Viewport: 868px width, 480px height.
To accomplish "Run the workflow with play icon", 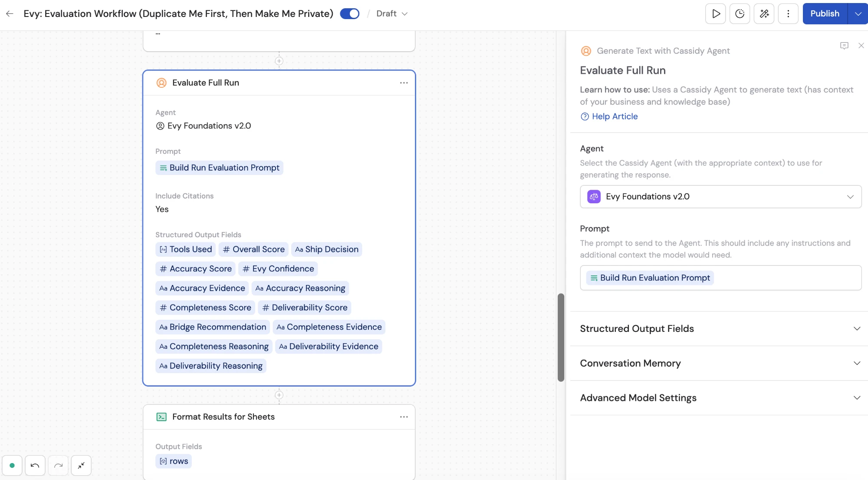I will 716,13.
